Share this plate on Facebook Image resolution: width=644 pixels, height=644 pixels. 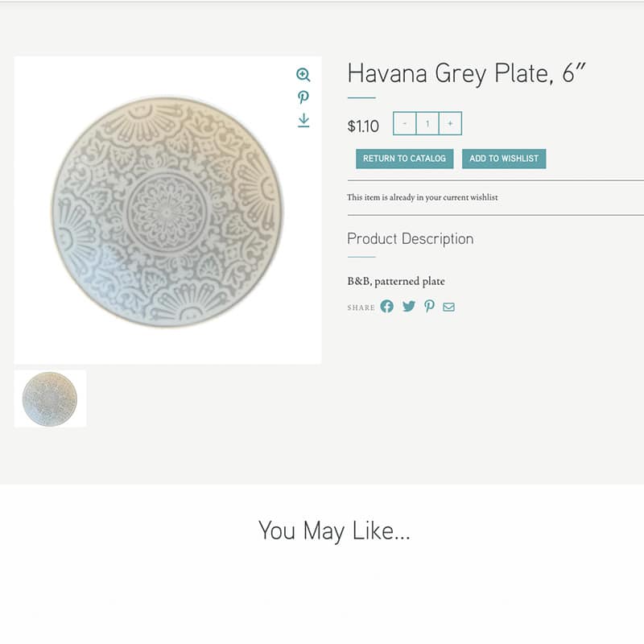pyautogui.click(x=387, y=307)
